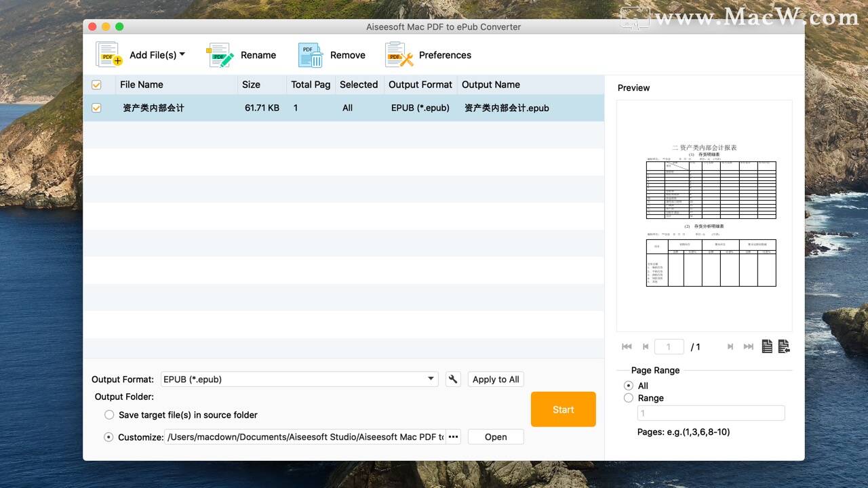Click the 资产类内部会计.epub output name cell
This screenshot has height=488, width=868.
(507, 108)
